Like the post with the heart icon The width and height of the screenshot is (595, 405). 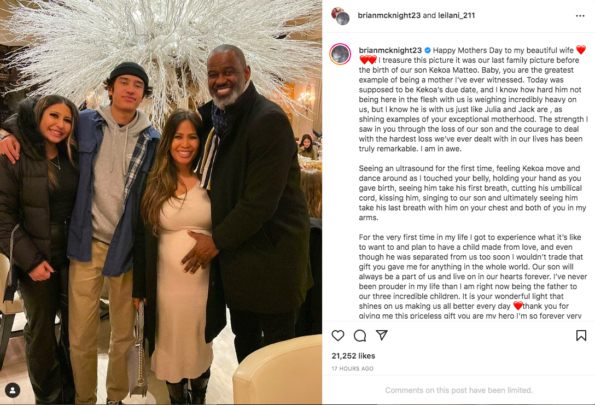point(338,336)
